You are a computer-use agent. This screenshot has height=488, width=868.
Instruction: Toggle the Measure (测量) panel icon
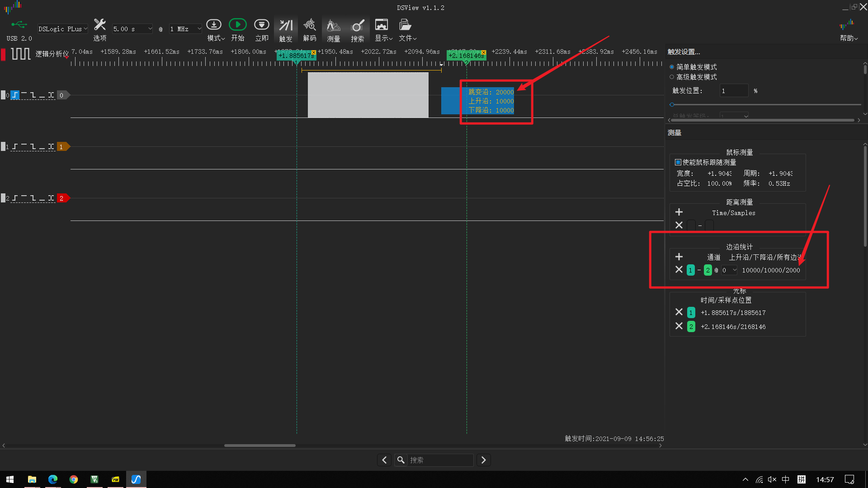334,26
